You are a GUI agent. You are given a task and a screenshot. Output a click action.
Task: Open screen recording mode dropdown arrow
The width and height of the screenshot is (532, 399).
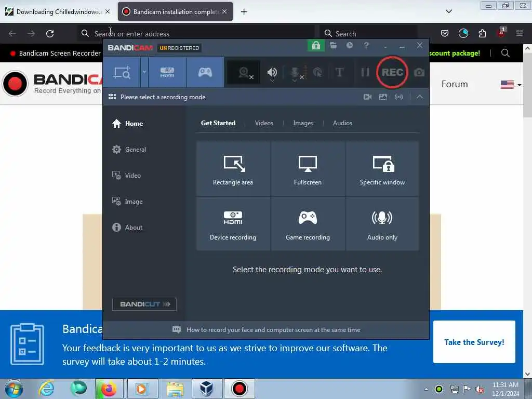[144, 72]
